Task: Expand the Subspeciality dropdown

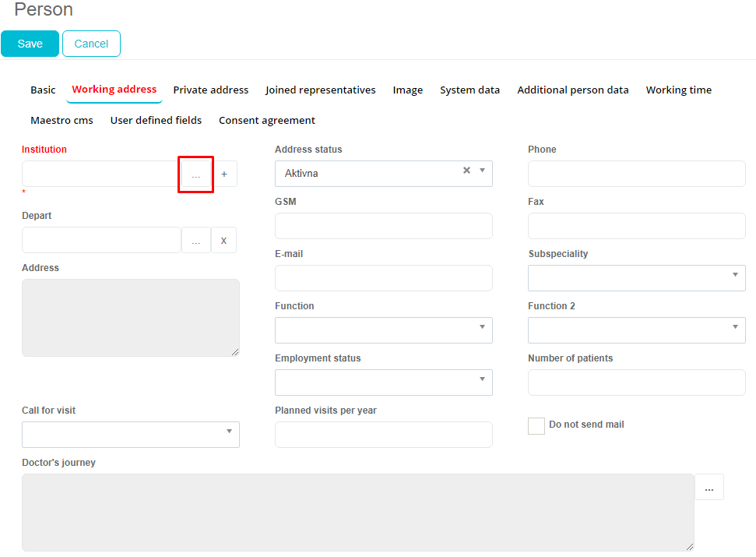Action: [x=636, y=278]
